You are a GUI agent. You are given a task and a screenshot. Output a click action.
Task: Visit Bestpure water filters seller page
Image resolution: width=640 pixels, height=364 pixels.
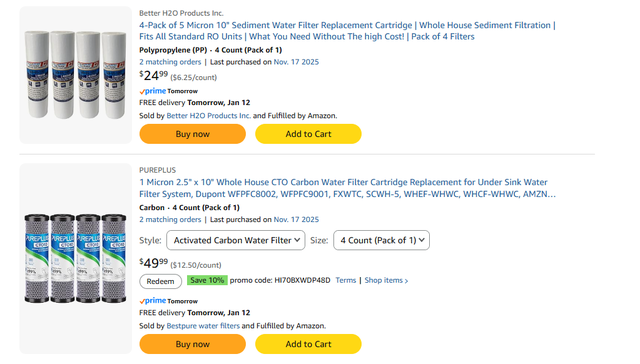click(x=203, y=326)
